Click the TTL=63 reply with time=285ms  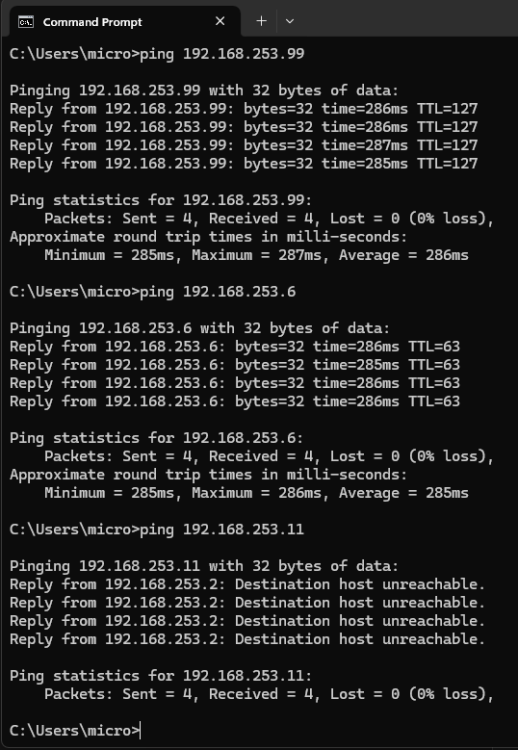(x=235, y=365)
